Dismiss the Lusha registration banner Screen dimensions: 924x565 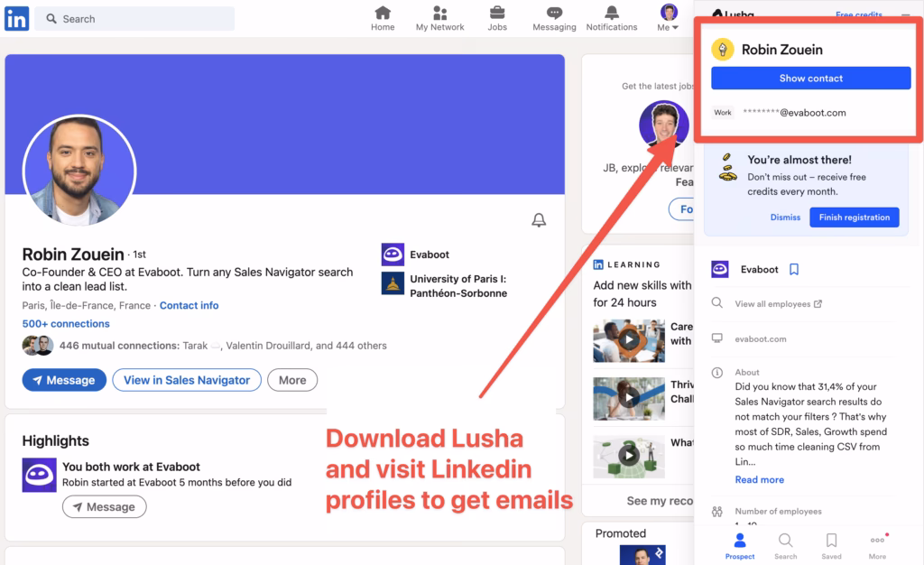click(785, 218)
